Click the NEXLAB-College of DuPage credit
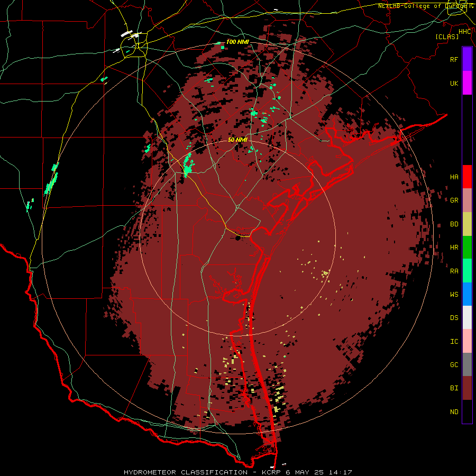The width and height of the screenshot is (476, 476). click(x=425, y=6)
